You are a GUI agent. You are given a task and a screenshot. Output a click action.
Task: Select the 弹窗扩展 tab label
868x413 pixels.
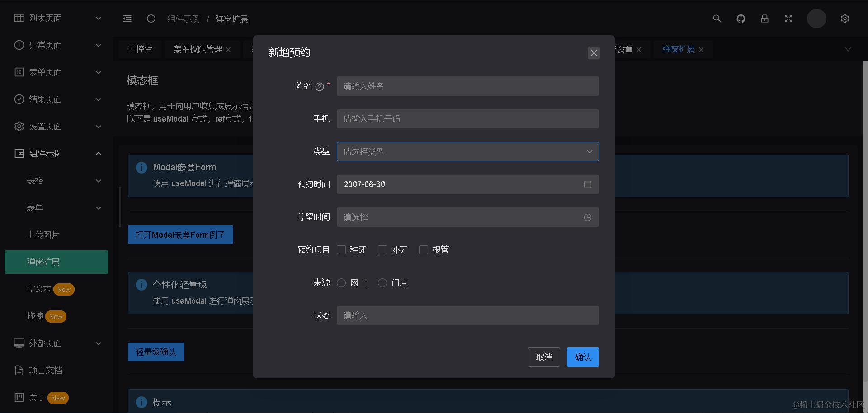click(679, 49)
